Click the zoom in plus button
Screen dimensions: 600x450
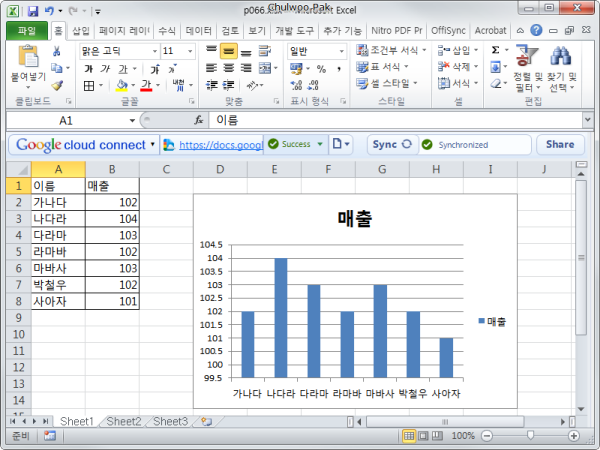574,435
